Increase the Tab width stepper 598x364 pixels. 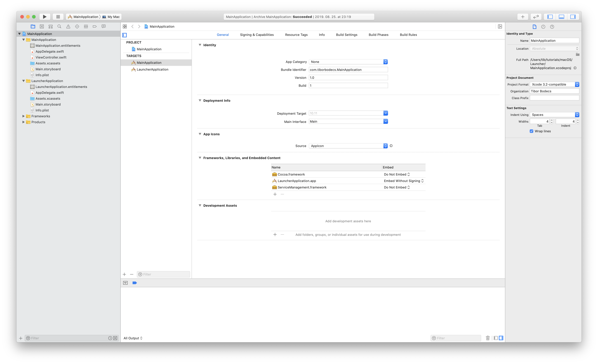tap(552, 120)
